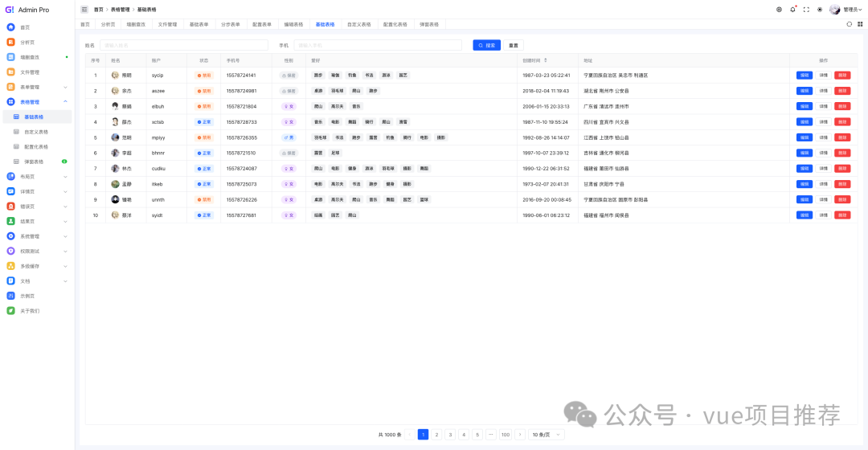
Task: Switch to the 配置表单 tab
Action: click(262, 24)
